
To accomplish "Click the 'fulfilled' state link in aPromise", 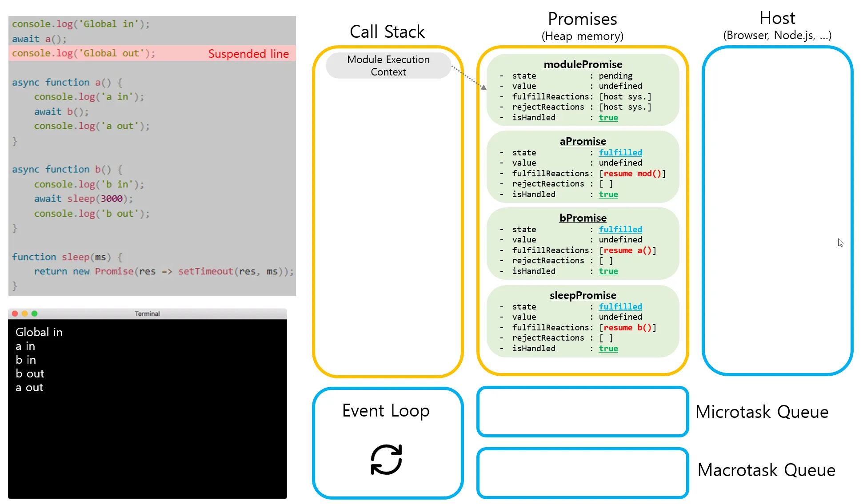I will coord(620,153).
